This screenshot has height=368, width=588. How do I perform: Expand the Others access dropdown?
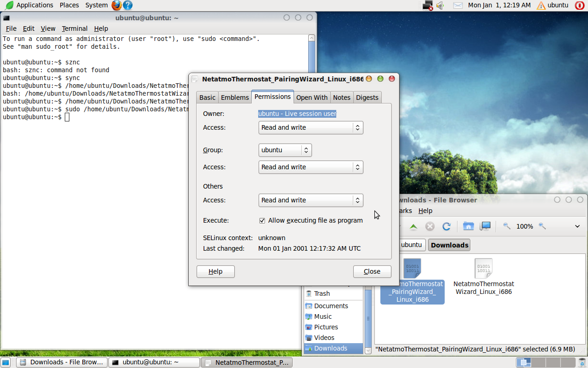[x=311, y=200]
